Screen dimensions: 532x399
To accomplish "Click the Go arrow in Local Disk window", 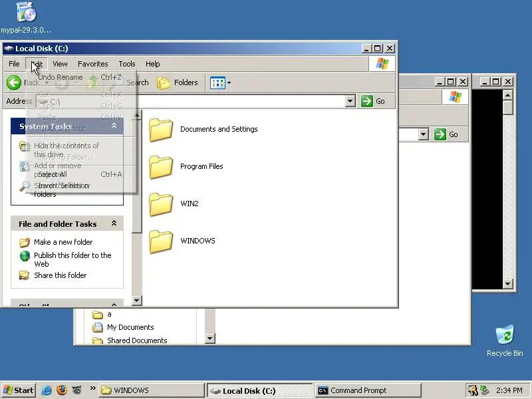I will click(x=367, y=101).
